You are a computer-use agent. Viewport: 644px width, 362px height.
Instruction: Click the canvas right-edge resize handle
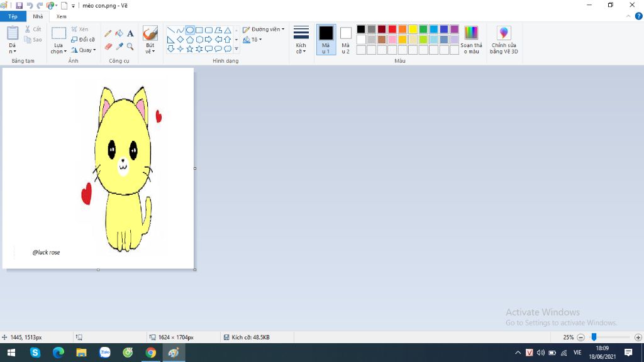point(195,168)
